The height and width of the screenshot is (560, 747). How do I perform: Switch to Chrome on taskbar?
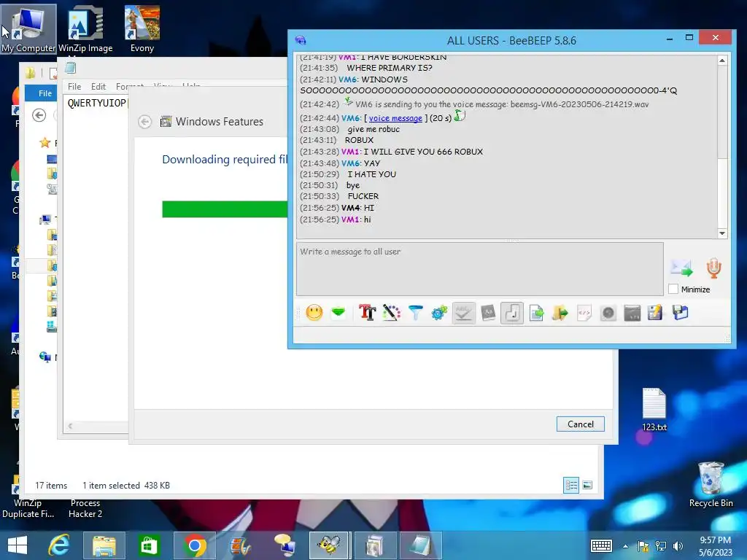pos(194,545)
